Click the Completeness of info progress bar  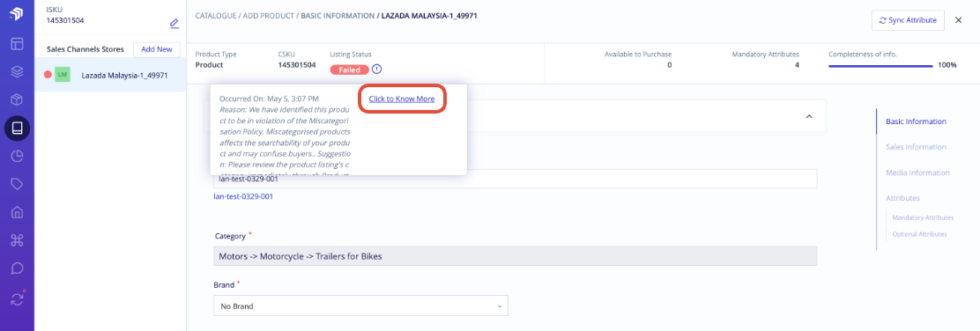(x=880, y=65)
